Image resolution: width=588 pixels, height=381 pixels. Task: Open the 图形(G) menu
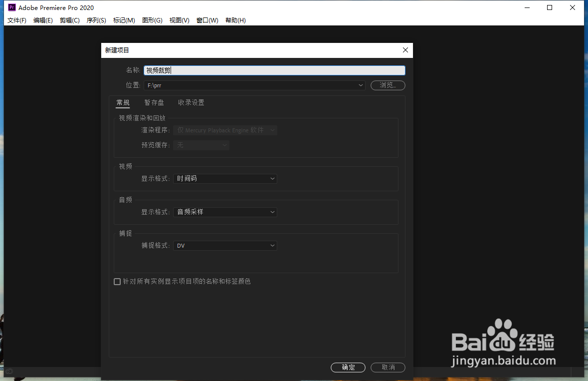coord(152,20)
